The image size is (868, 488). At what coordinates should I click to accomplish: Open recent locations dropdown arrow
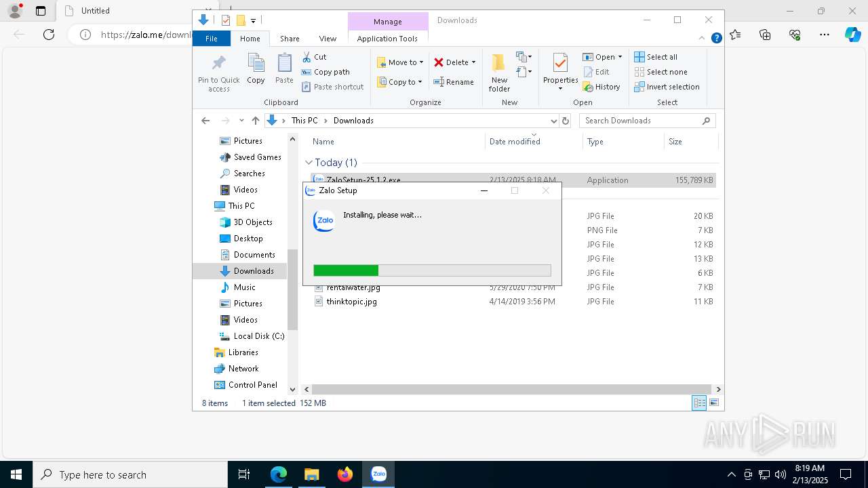click(241, 121)
